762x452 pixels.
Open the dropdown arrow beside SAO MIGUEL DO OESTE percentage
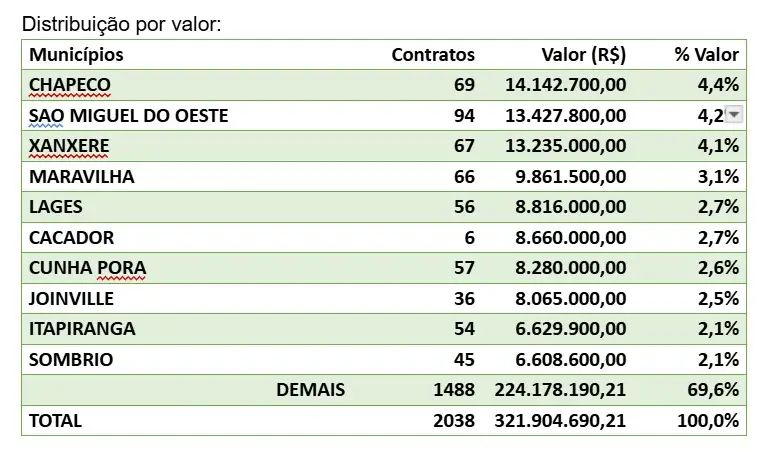point(734,115)
